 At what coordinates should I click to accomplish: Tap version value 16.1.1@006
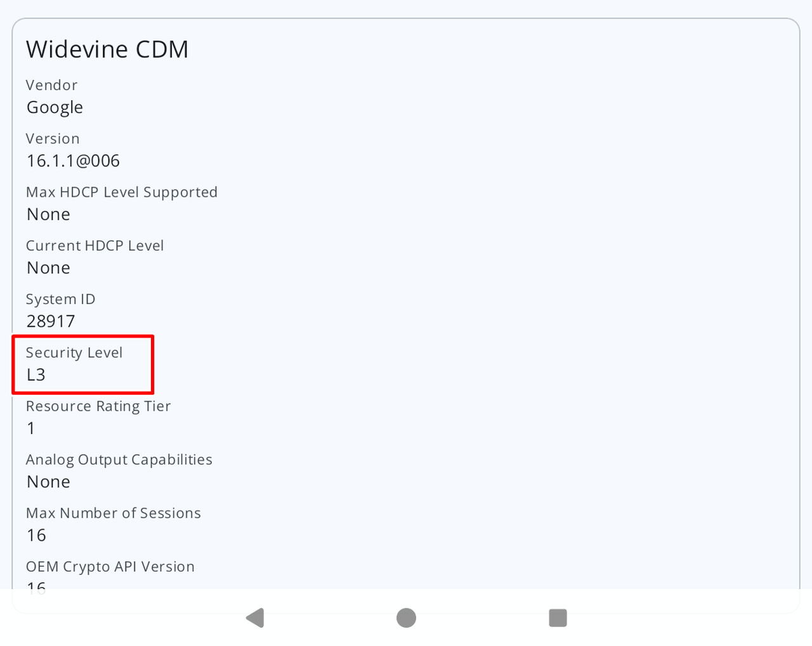click(x=73, y=161)
